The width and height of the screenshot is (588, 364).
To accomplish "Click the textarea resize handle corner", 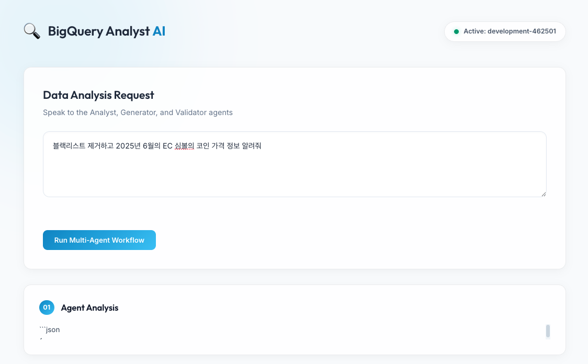I will pos(544,194).
